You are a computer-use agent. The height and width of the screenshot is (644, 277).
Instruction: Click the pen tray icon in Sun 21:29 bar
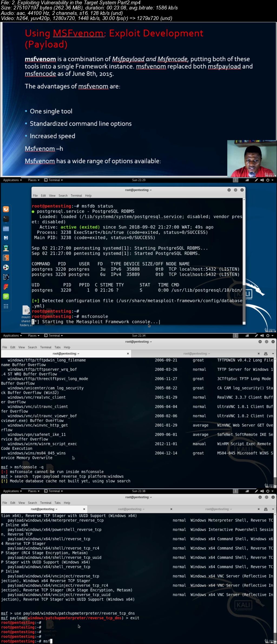click(256, 180)
